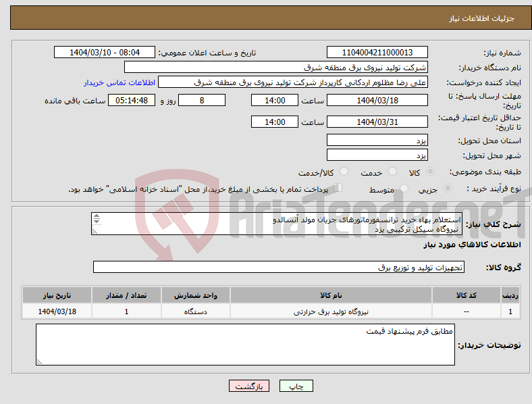Click the شماره نیاز field 1104004211000013
The image size is (532, 404).
click(x=377, y=52)
